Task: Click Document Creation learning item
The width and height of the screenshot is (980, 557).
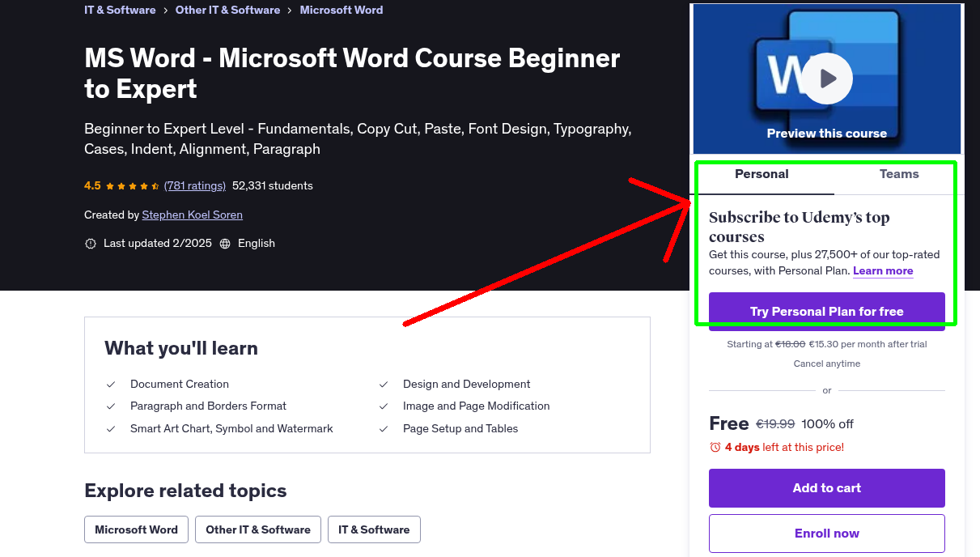Action: tap(180, 384)
